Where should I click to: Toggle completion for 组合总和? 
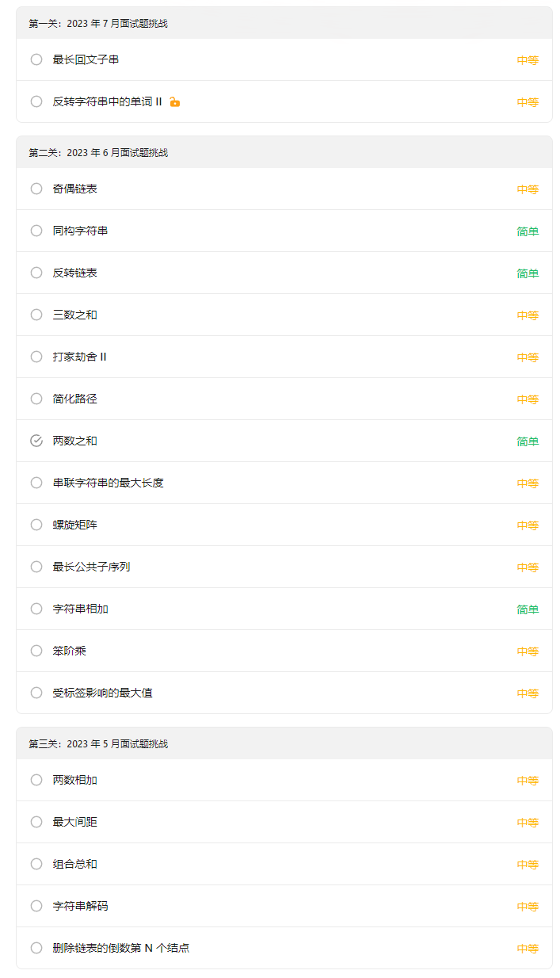click(36, 864)
